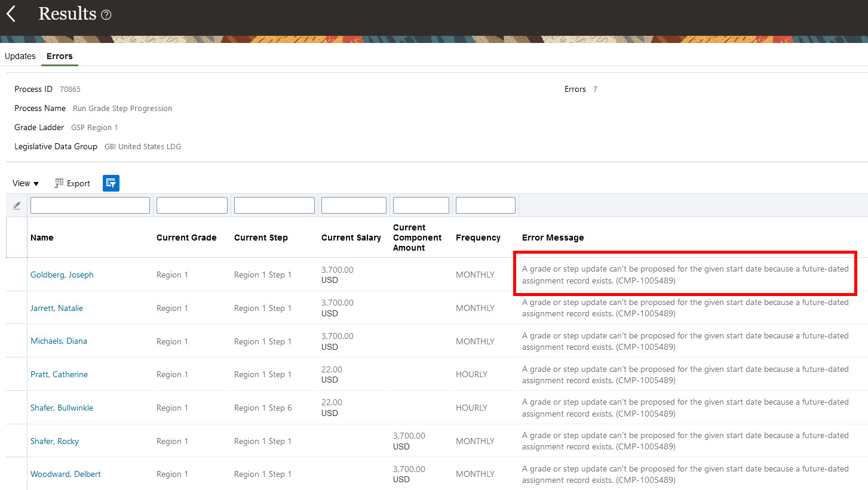868x490 pixels.
Task: Open the help icon next to Results
Action: 106,15
